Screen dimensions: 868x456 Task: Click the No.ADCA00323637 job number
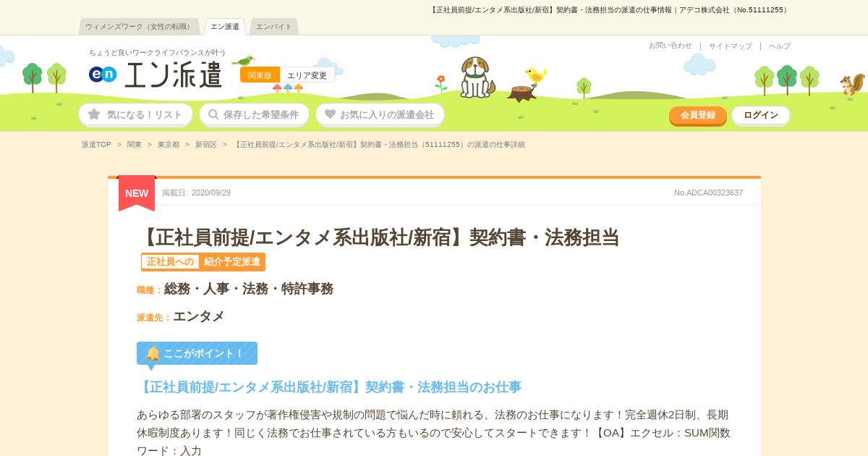(708, 193)
